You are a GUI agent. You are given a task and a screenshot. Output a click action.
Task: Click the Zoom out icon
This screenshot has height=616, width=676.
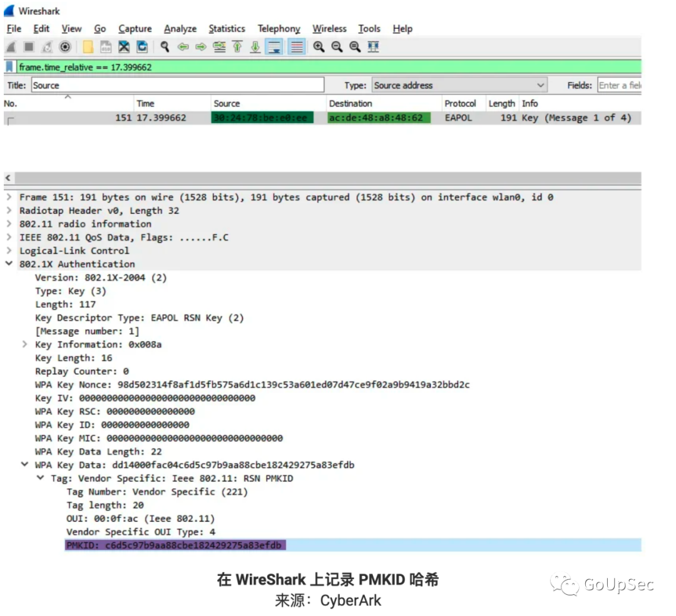(x=337, y=46)
